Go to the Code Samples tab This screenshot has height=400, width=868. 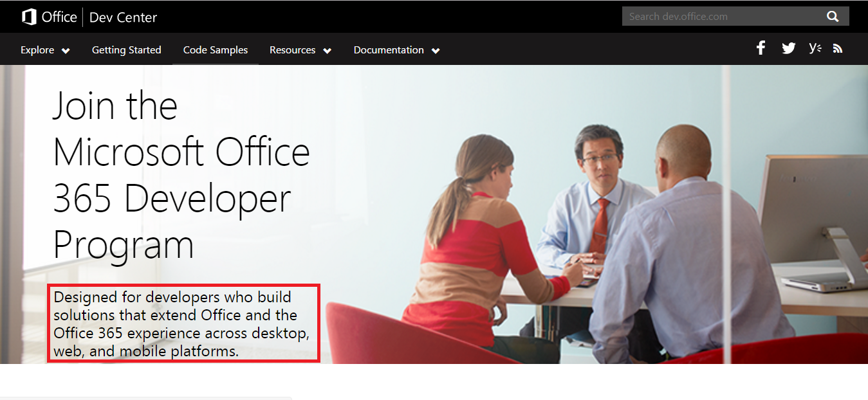216,50
